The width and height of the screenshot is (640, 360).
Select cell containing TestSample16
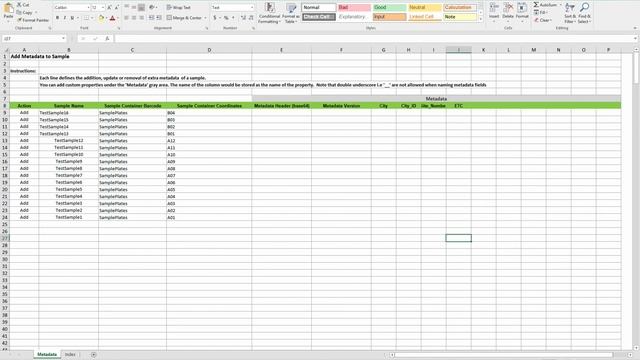click(x=69, y=113)
